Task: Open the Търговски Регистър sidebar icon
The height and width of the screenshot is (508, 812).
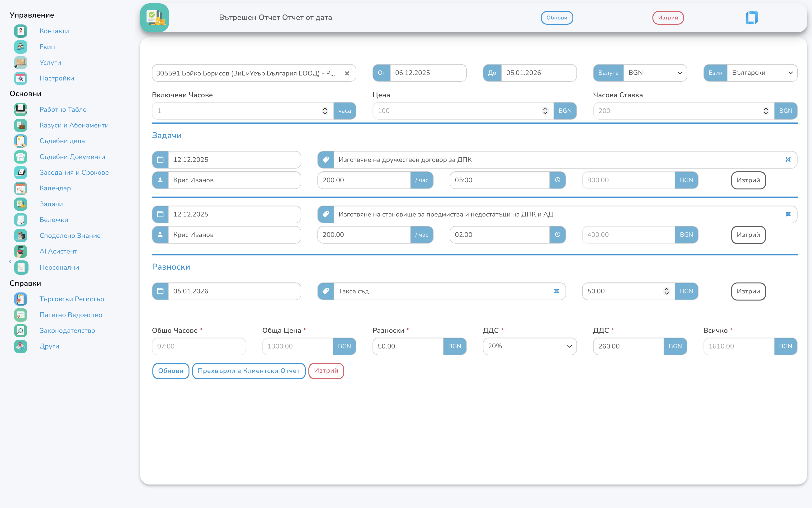Action: click(x=20, y=299)
